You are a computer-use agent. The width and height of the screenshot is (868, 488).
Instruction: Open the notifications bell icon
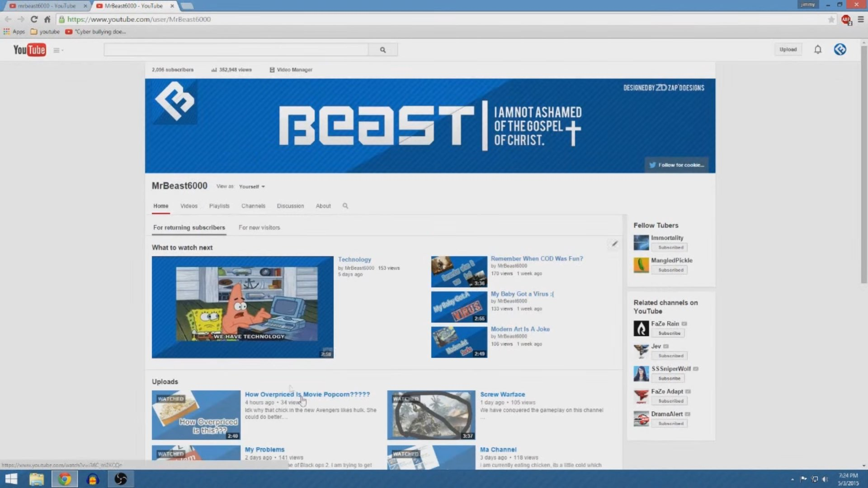coord(817,50)
